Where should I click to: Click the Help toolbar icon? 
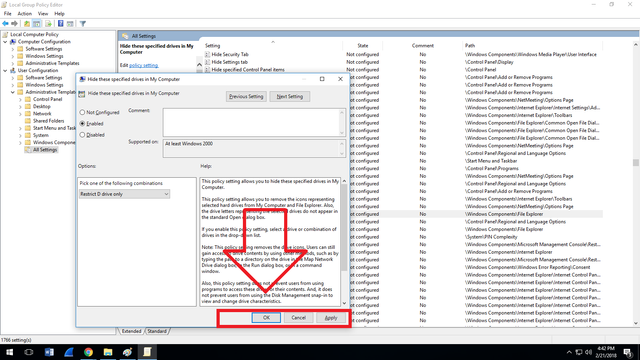(60, 24)
